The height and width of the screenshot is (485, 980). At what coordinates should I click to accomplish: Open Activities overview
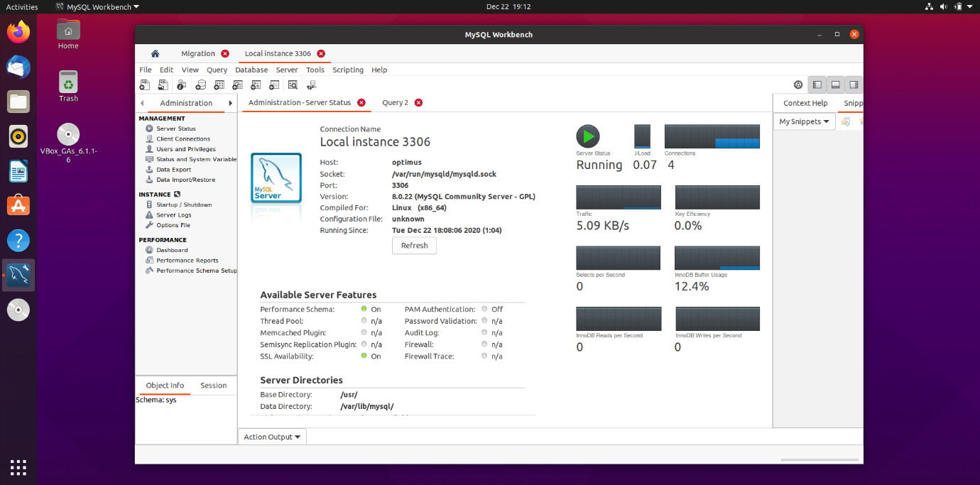point(22,6)
